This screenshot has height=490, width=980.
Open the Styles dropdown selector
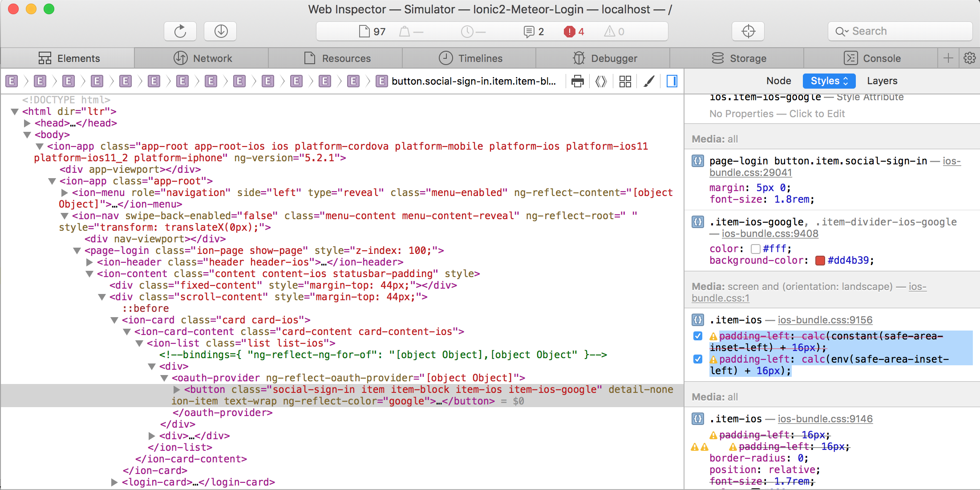coord(829,81)
